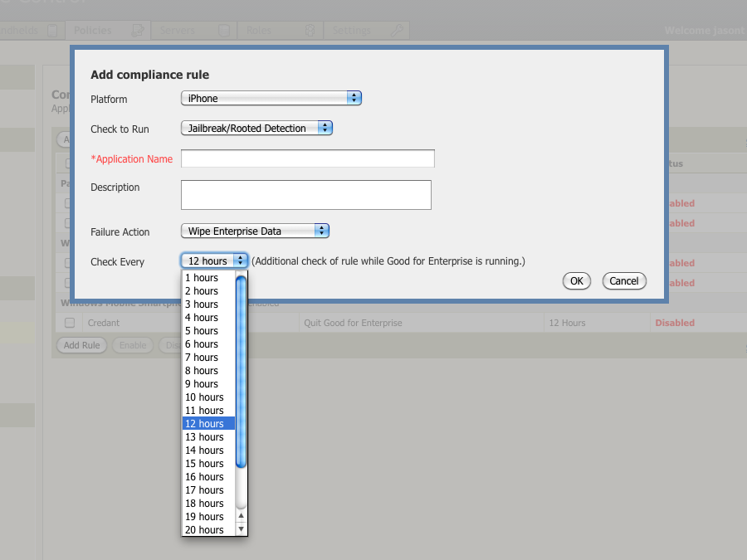Screen dimensions: 747x560
Task: Select 16 hours in the list
Action: tap(208, 477)
